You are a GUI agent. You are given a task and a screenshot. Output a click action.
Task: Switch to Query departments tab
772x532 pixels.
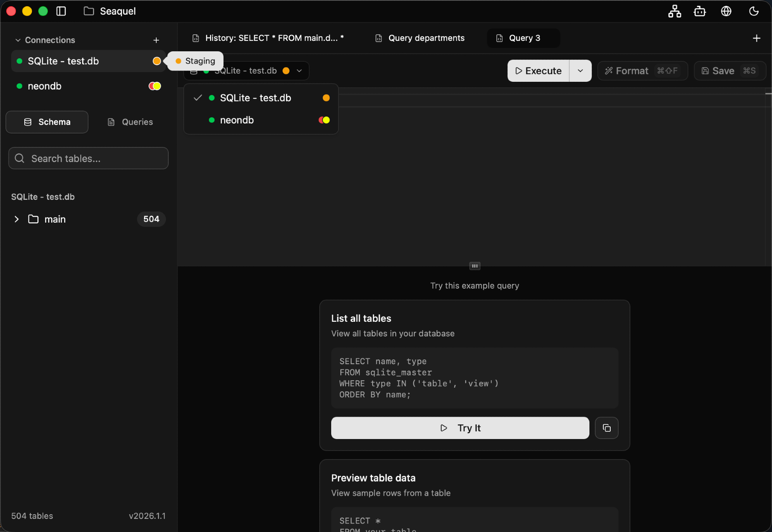426,38
